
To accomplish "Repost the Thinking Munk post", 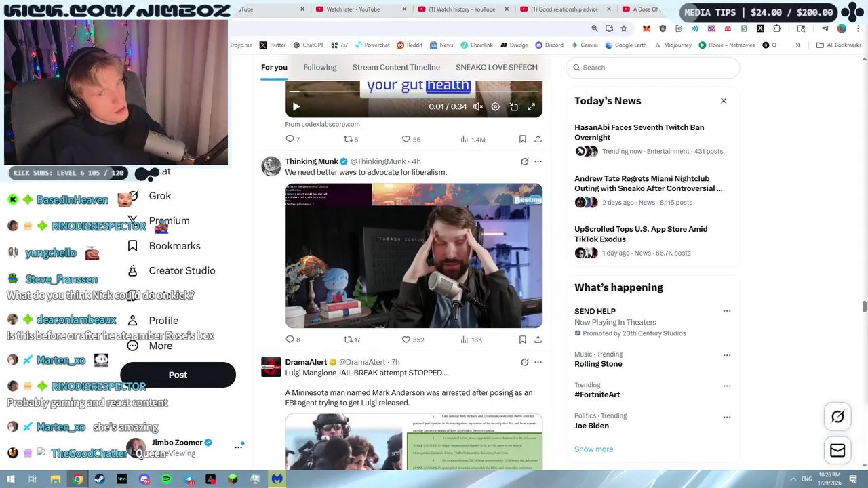I will pyautogui.click(x=352, y=340).
